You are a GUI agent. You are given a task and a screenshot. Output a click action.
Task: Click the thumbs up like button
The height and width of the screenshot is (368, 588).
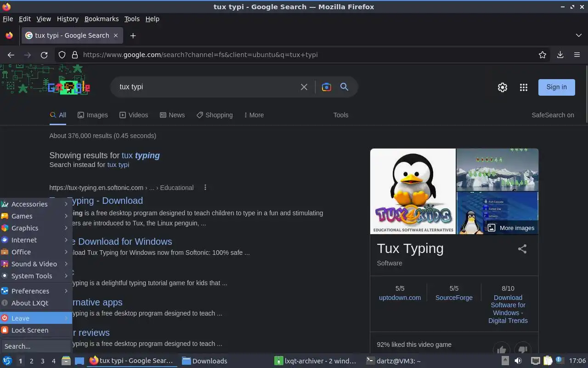click(502, 350)
